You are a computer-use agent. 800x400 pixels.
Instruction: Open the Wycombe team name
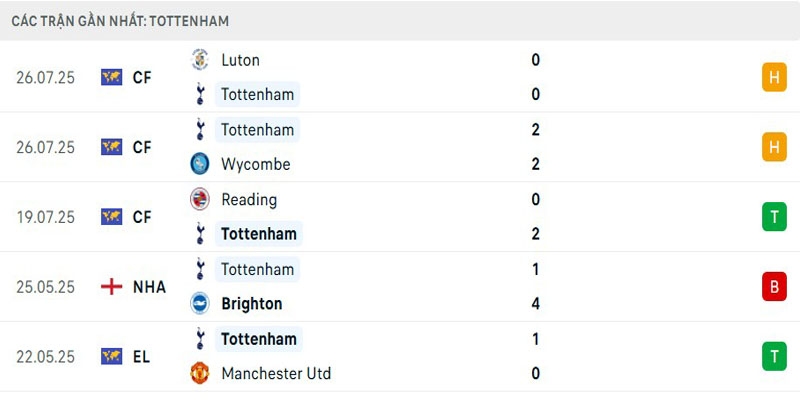coord(256,164)
